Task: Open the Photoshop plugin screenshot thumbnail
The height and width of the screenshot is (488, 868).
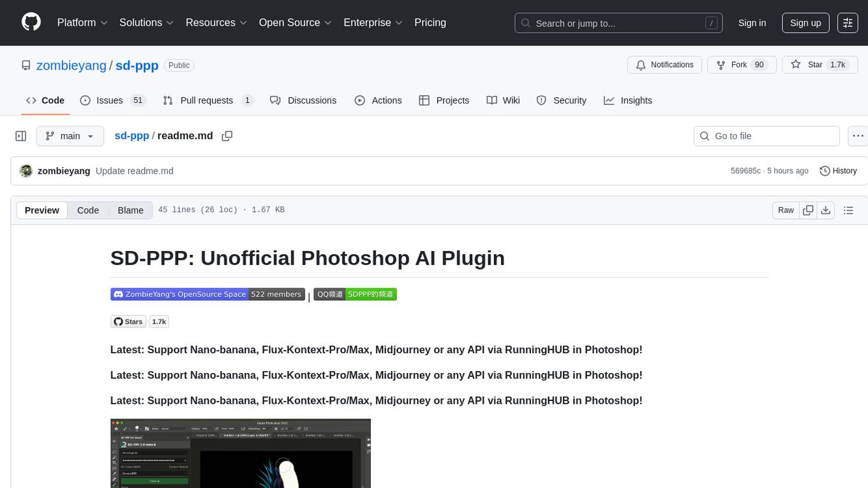Action: pyautogui.click(x=241, y=454)
